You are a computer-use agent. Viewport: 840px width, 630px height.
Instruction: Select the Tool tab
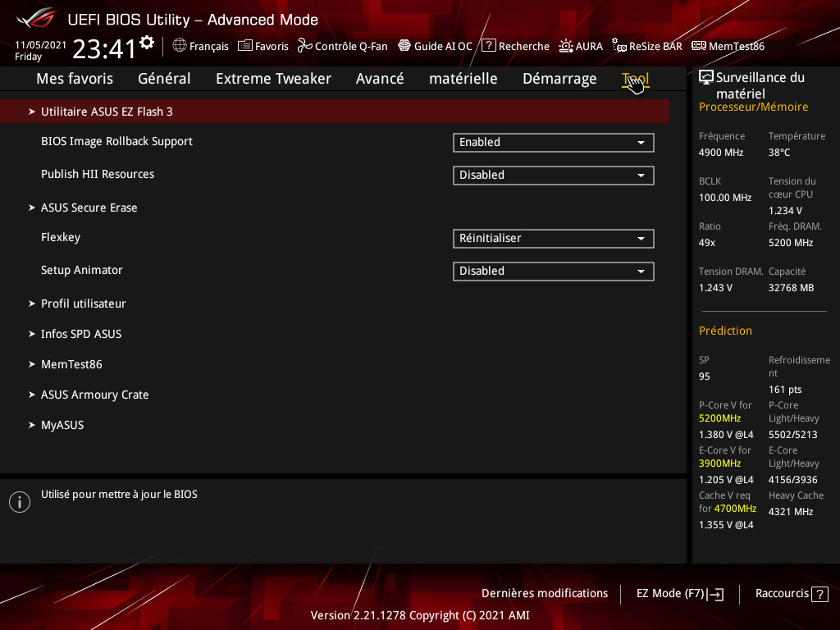[636, 79]
